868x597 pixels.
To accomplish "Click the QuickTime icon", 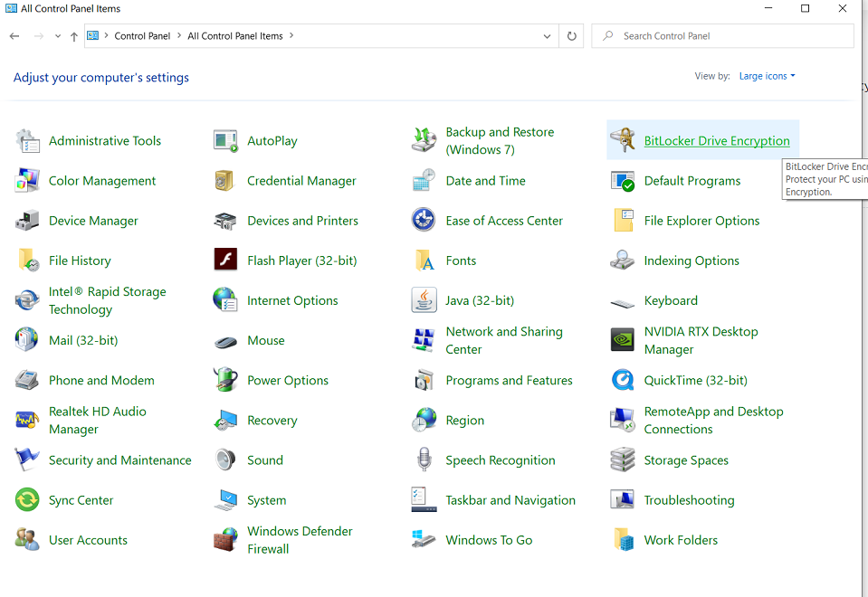I will coord(623,380).
